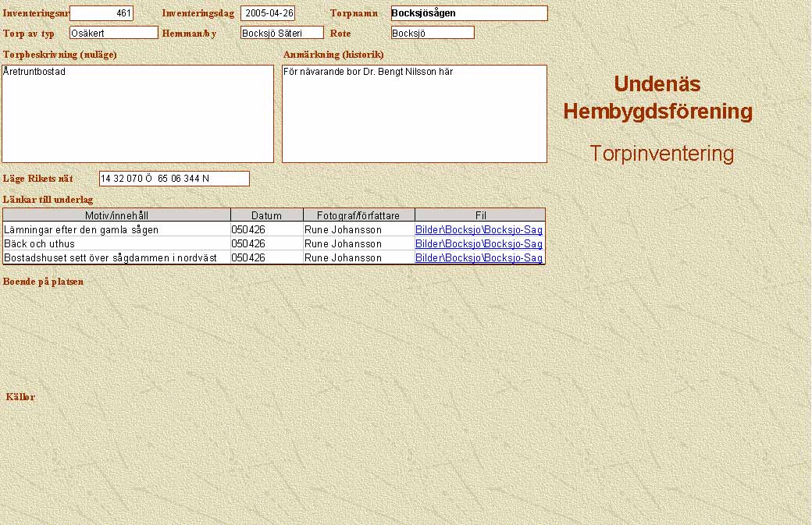Click the Inventeringsnr field showing 461
The image size is (812, 525).
click(x=101, y=13)
